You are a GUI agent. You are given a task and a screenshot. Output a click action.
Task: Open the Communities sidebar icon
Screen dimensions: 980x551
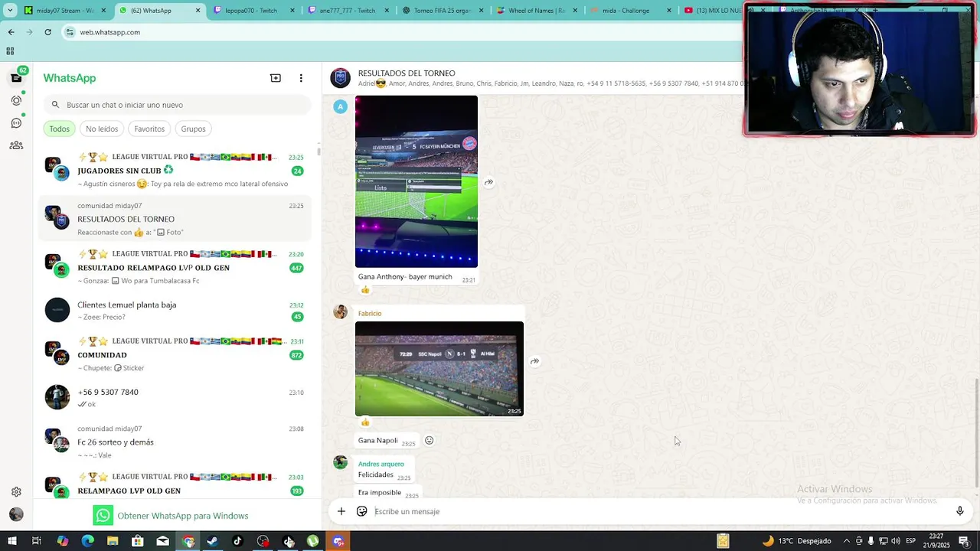click(16, 145)
